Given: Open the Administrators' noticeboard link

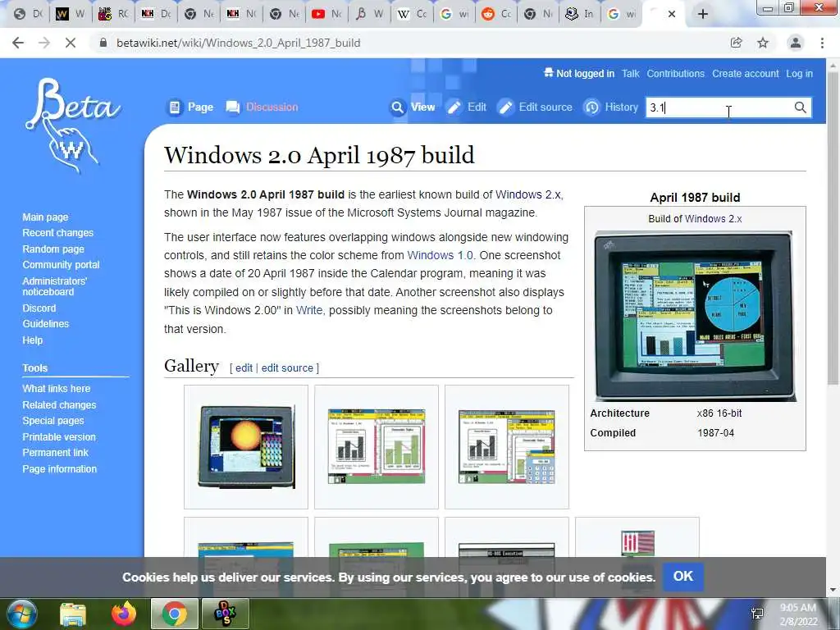Looking at the screenshot, I should pos(55,286).
